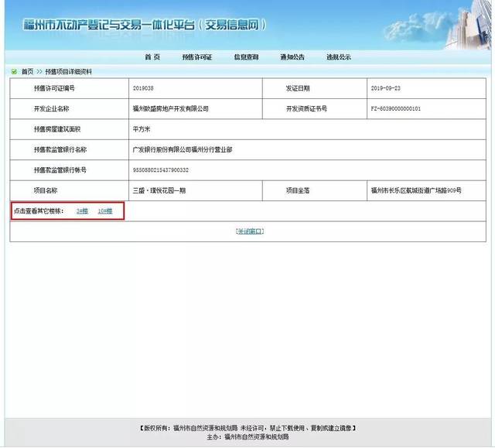This screenshot has height=448, width=495.
Task: Click the 首页 breadcrumb link
Action: [x=27, y=72]
